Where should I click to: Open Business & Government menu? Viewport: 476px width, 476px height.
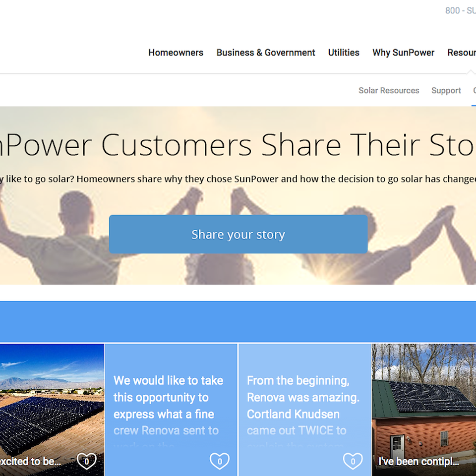click(x=266, y=53)
